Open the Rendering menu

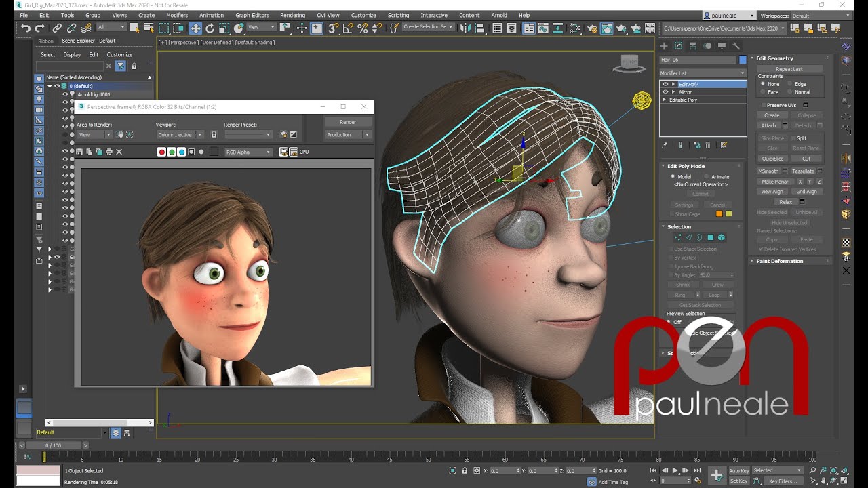292,15
